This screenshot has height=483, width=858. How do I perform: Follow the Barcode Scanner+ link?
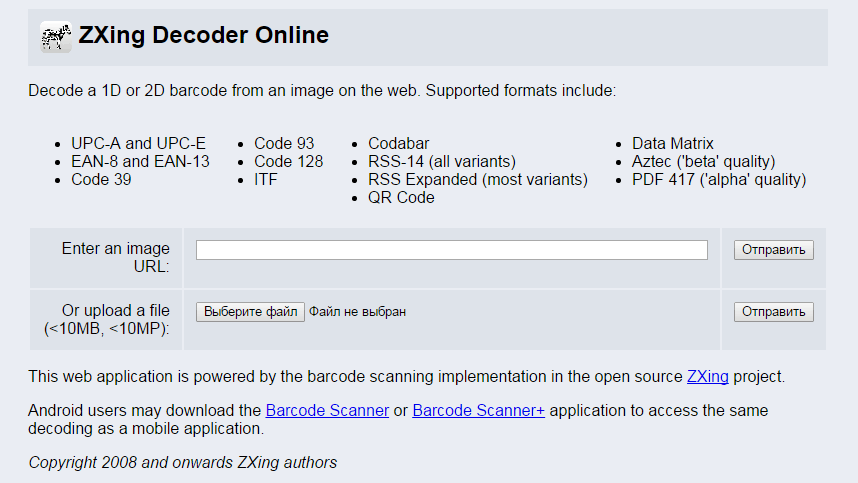tap(478, 410)
